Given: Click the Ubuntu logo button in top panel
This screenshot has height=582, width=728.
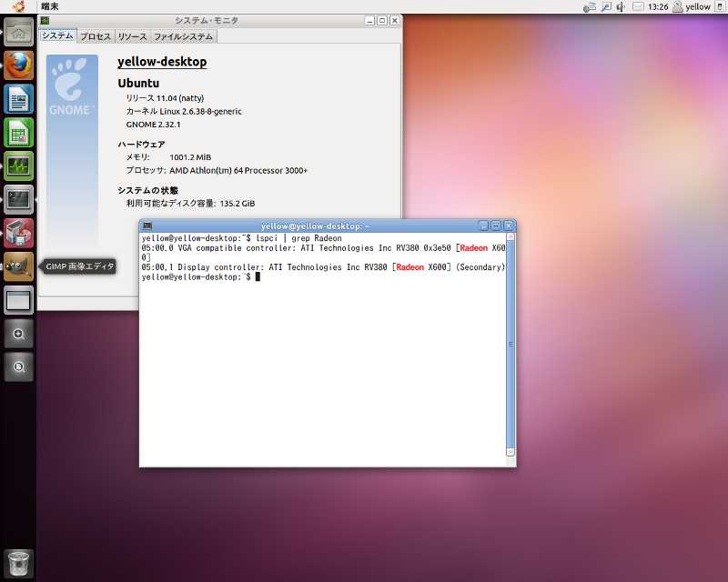Looking at the screenshot, I should 18,6.
